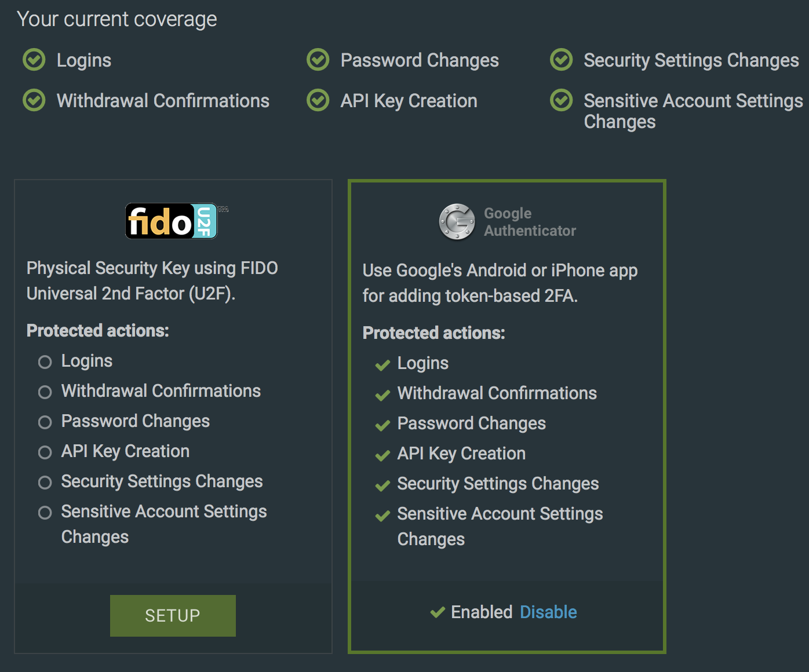Click check icon beside API Key Creation coverage

(x=318, y=100)
